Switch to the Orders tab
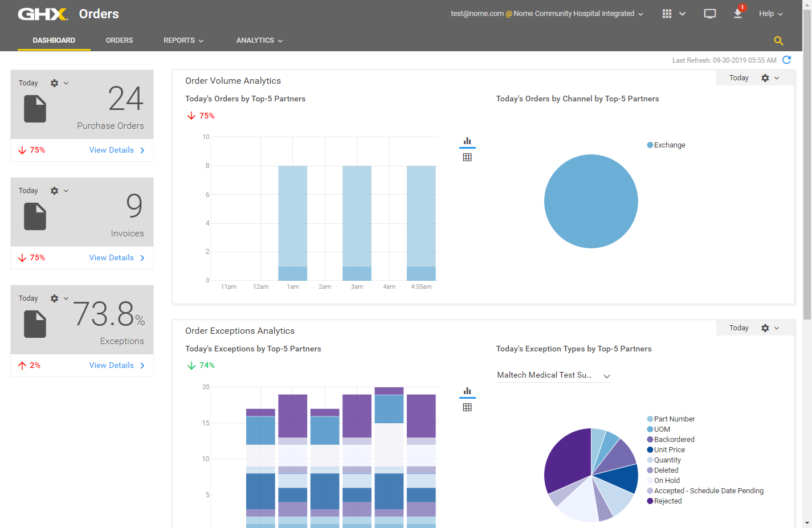812x528 pixels. pos(119,40)
